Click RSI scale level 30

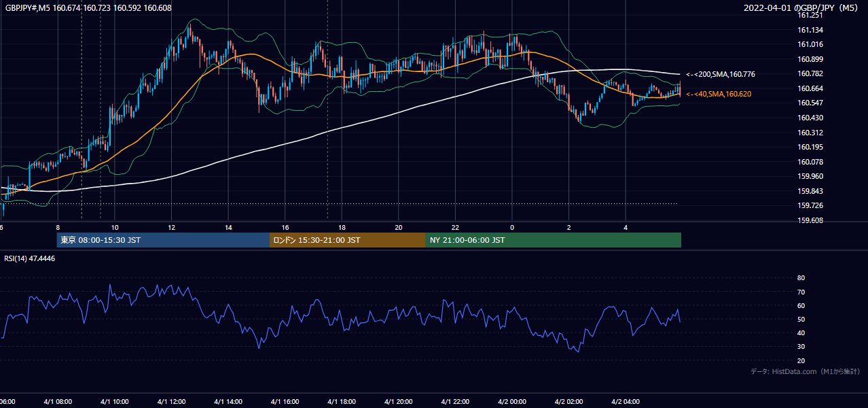point(801,347)
